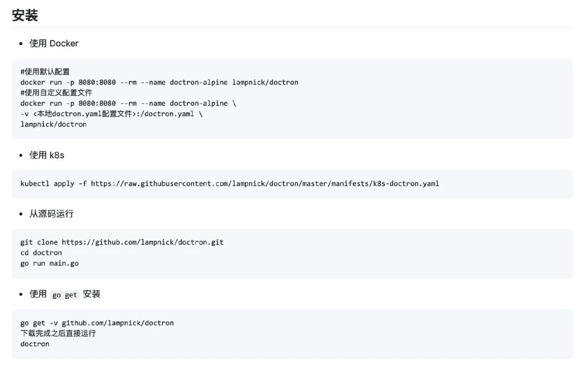Viewport: 588px width, 366px height.
Task: Click the 安装 section heading
Action: pos(25,15)
